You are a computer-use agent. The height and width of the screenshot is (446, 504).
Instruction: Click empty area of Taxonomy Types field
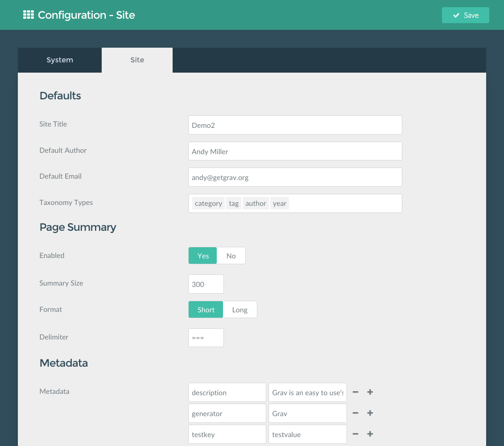[x=345, y=203]
